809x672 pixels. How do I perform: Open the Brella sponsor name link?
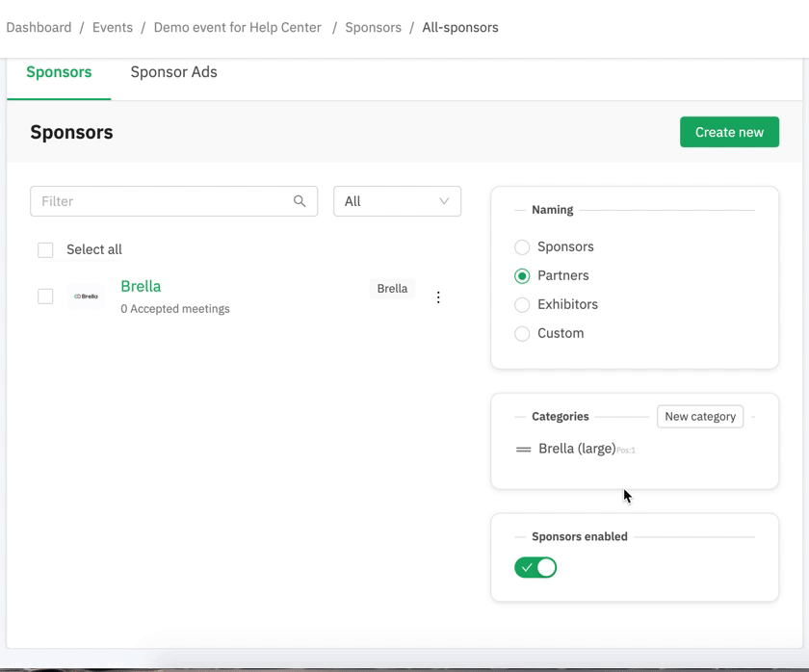click(x=141, y=286)
